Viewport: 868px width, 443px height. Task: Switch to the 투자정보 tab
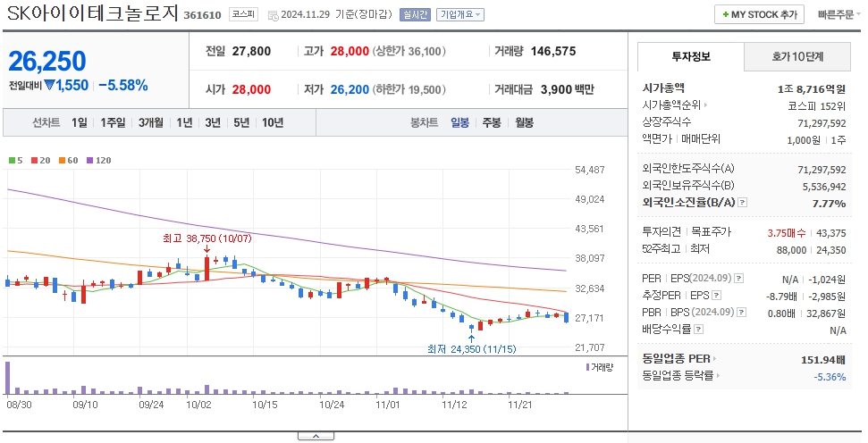691,56
